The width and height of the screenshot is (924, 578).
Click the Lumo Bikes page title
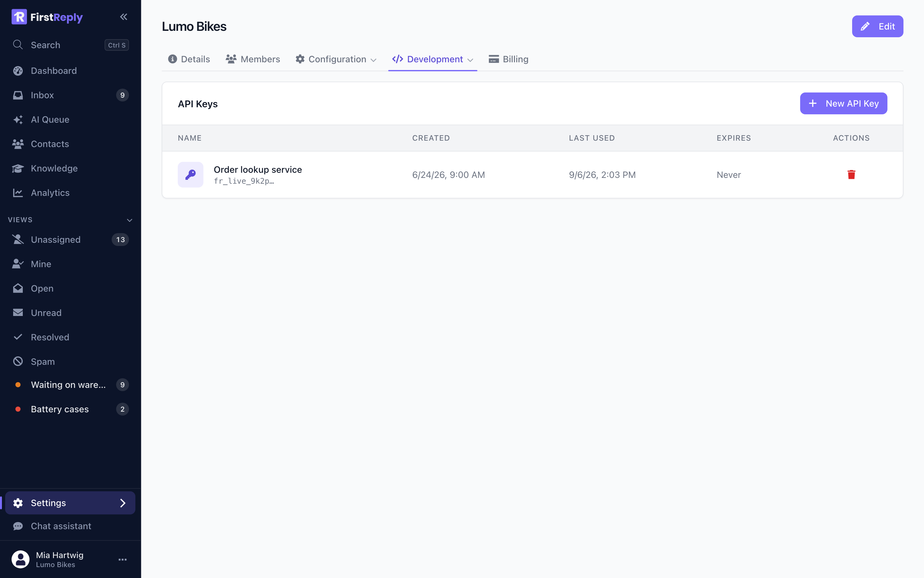[x=194, y=26]
